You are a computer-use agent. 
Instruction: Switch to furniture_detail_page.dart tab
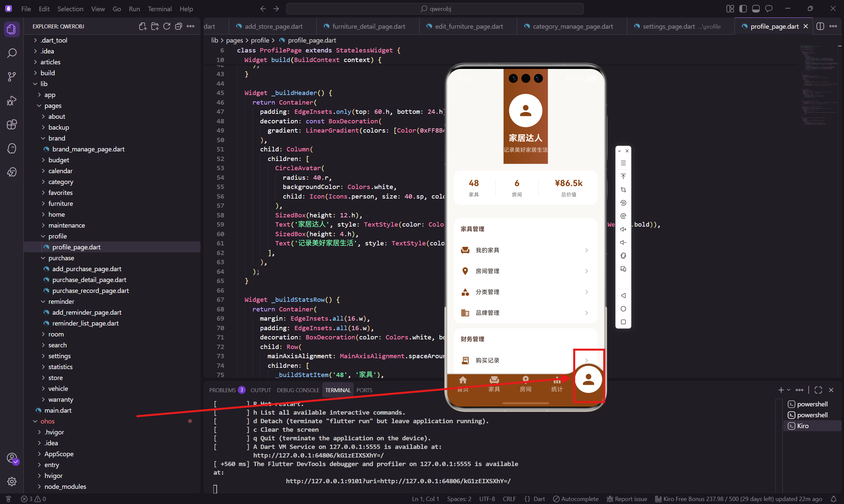(x=368, y=26)
